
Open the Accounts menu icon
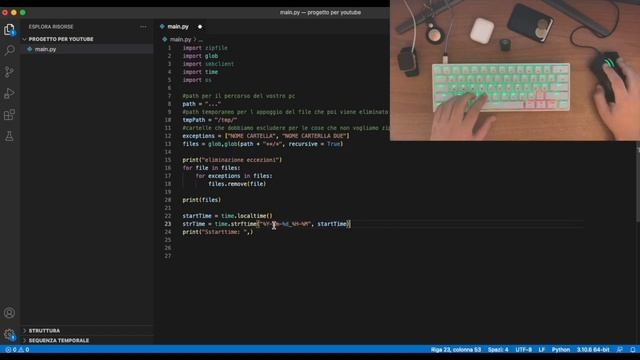click(9, 313)
